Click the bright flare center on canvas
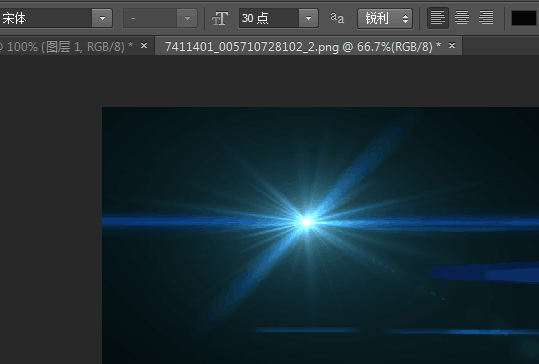 pos(306,222)
